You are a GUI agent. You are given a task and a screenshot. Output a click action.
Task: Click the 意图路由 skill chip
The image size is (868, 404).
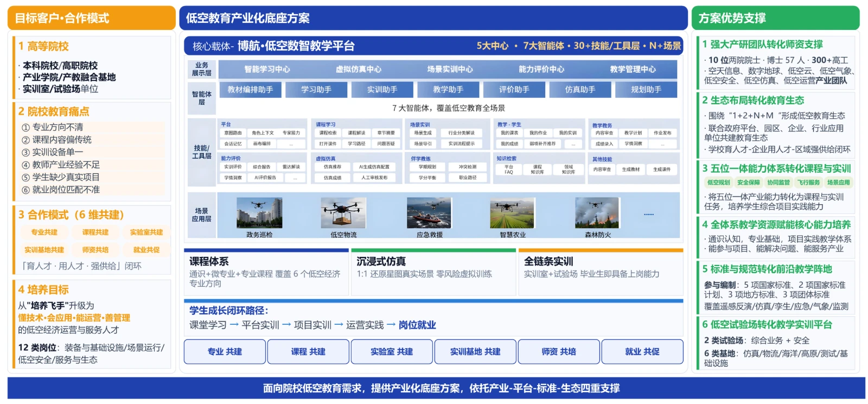pos(233,133)
